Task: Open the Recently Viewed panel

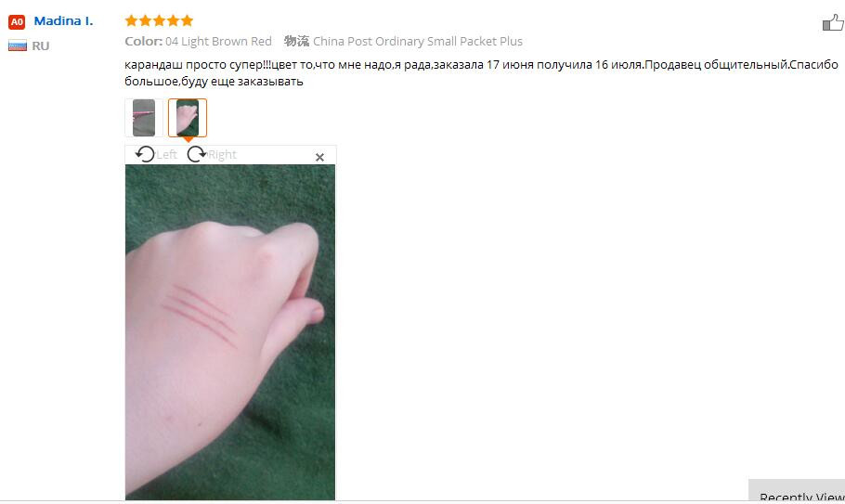Action: pyautogui.click(x=797, y=490)
